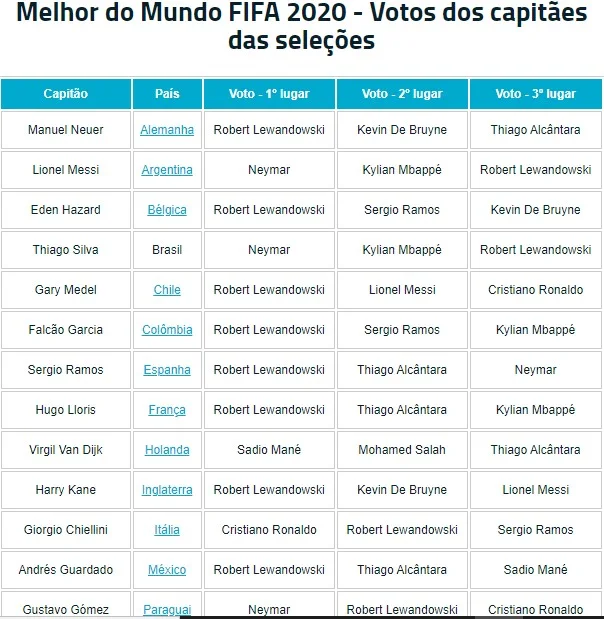Click the Itália link

click(x=167, y=530)
